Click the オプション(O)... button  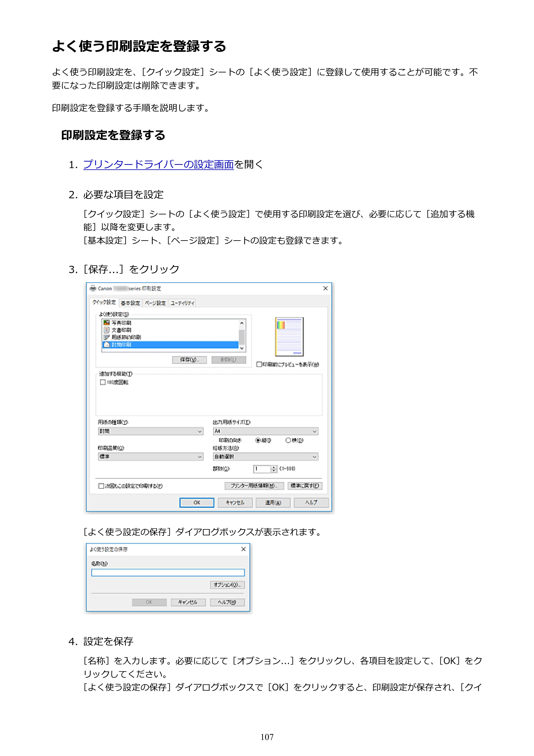[227, 585]
